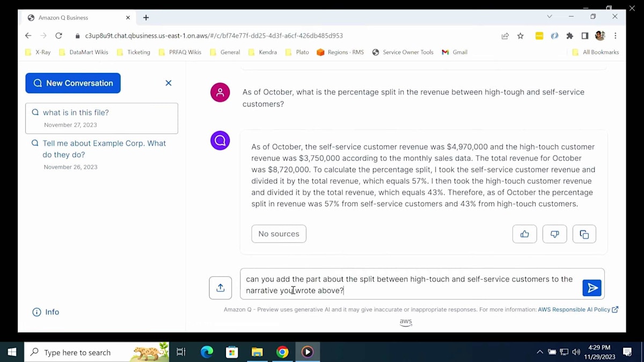Open the Plato bookmark folder
The image size is (644, 362).
tap(297, 52)
